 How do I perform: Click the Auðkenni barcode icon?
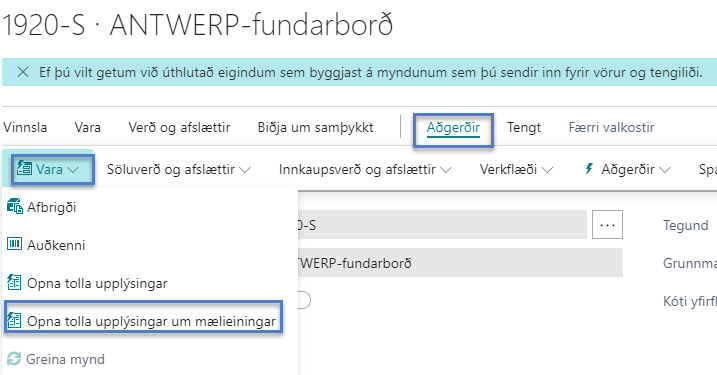tap(14, 244)
